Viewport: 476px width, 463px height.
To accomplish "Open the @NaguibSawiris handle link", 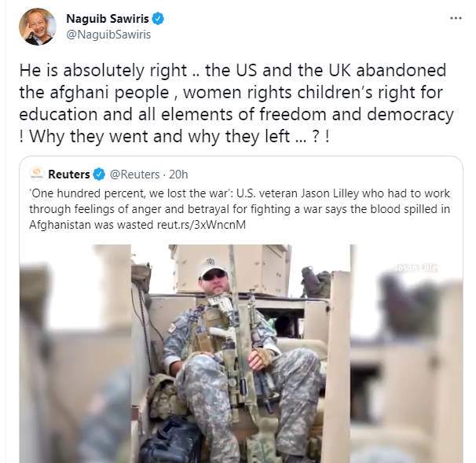I will pyautogui.click(x=108, y=35).
